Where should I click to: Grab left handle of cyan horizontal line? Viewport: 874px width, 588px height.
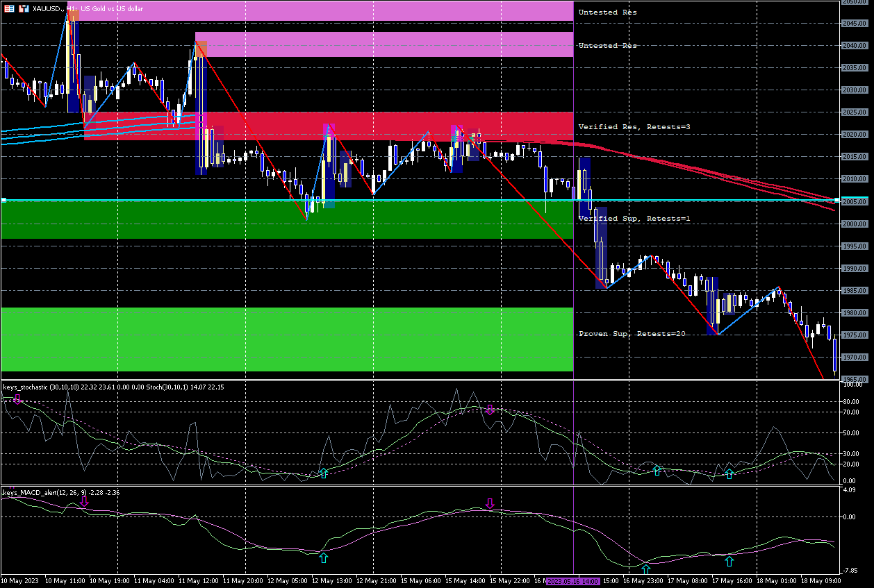pyautogui.click(x=3, y=200)
